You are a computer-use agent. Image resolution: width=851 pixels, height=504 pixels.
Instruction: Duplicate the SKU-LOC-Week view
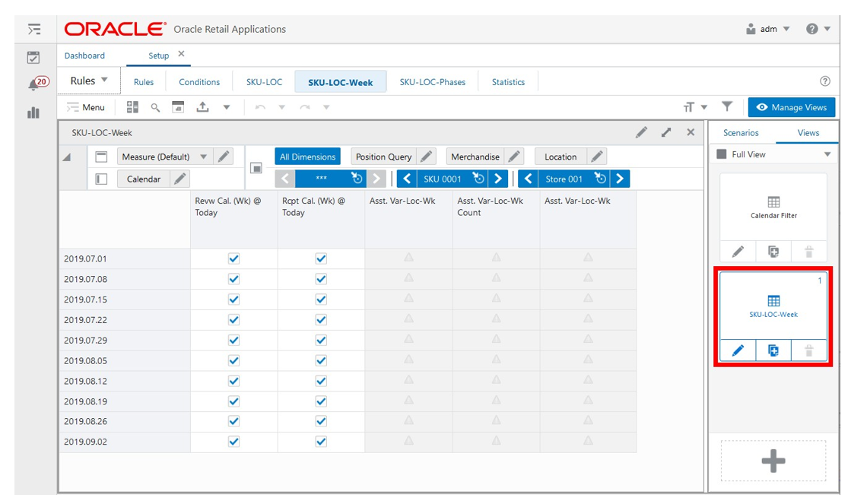[773, 350]
